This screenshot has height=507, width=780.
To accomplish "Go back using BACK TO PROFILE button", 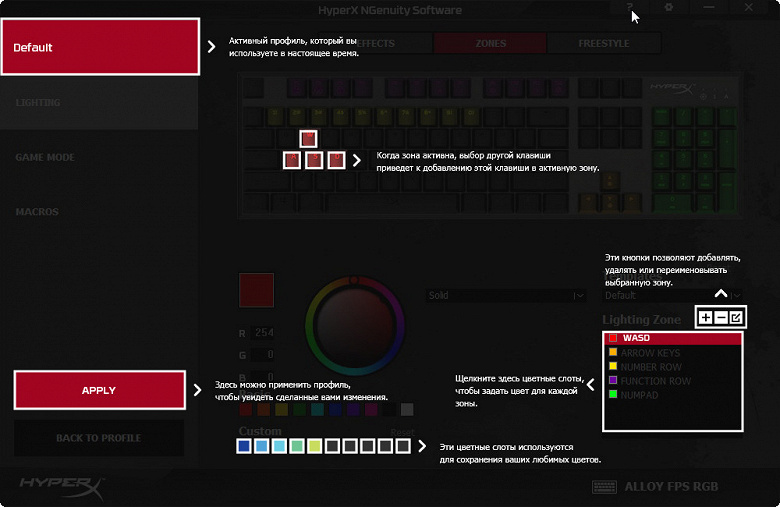I will click(99, 438).
